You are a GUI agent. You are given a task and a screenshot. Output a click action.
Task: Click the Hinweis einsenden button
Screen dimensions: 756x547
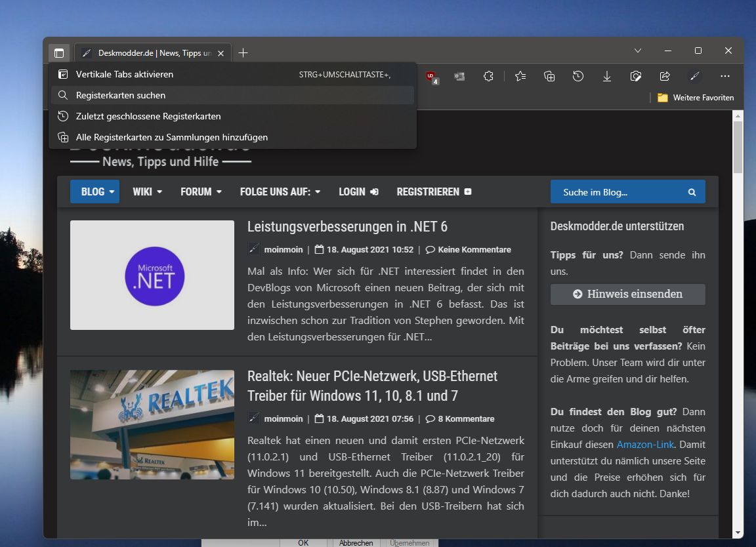(628, 294)
